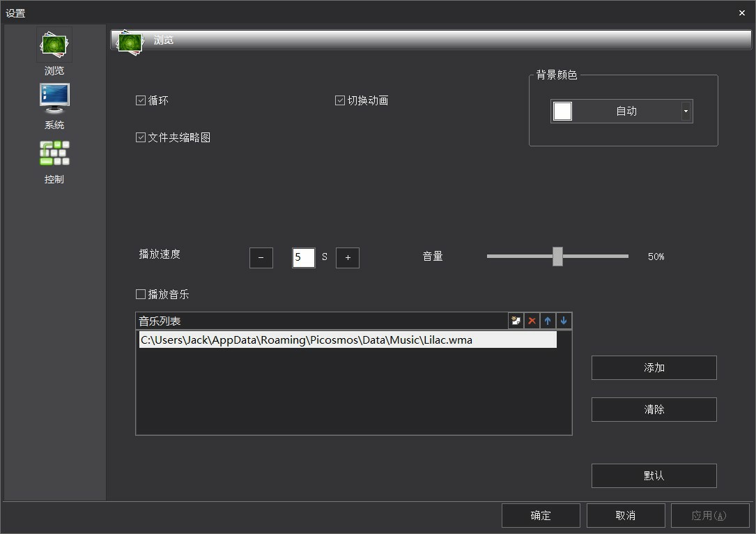The height and width of the screenshot is (534, 756).
Task: Move the music entry up with blue arrow
Action: 548,321
